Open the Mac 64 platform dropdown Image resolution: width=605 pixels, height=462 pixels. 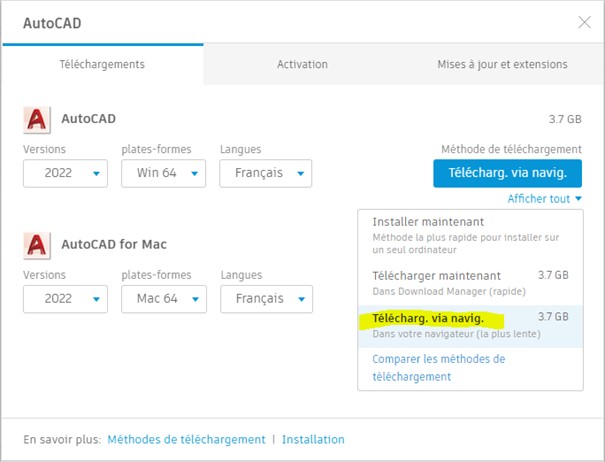tap(164, 299)
